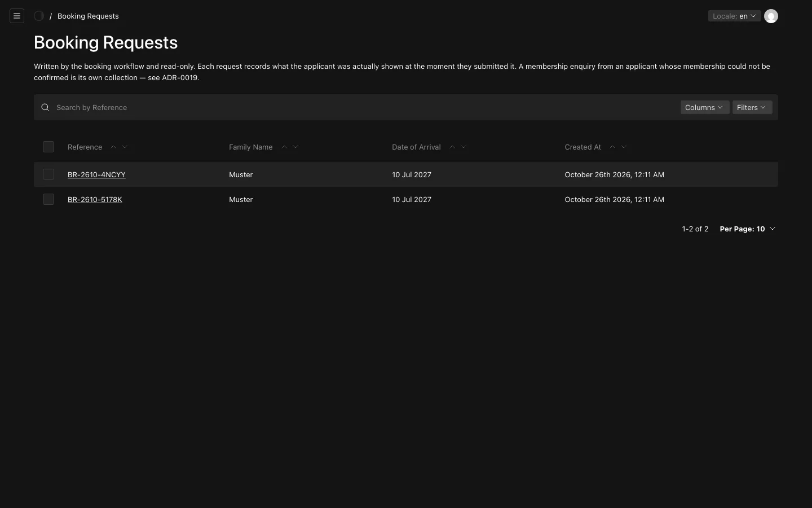Click the Family Name column header
Image resolution: width=812 pixels, height=508 pixels.
tap(251, 147)
